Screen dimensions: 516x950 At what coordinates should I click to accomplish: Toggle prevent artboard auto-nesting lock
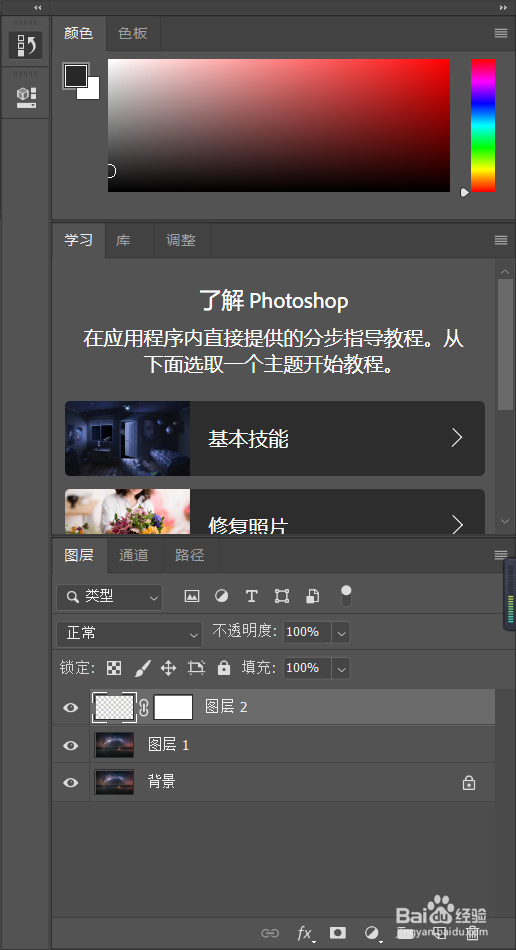pos(196,668)
